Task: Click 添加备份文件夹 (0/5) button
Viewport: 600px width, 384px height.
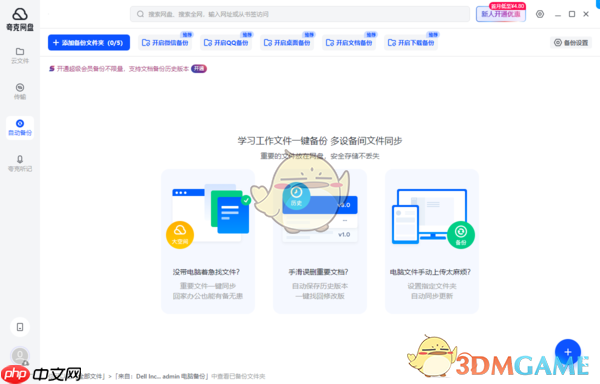Action: pyautogui.click(x=89, y=42)
